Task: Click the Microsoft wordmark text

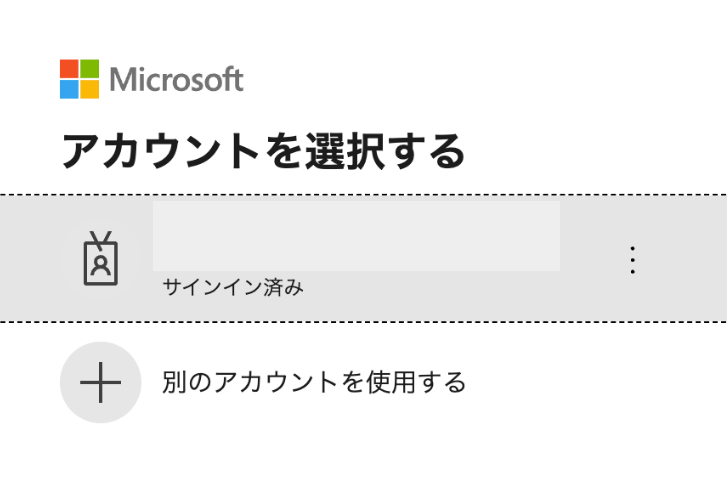Action: click(177, 79)
